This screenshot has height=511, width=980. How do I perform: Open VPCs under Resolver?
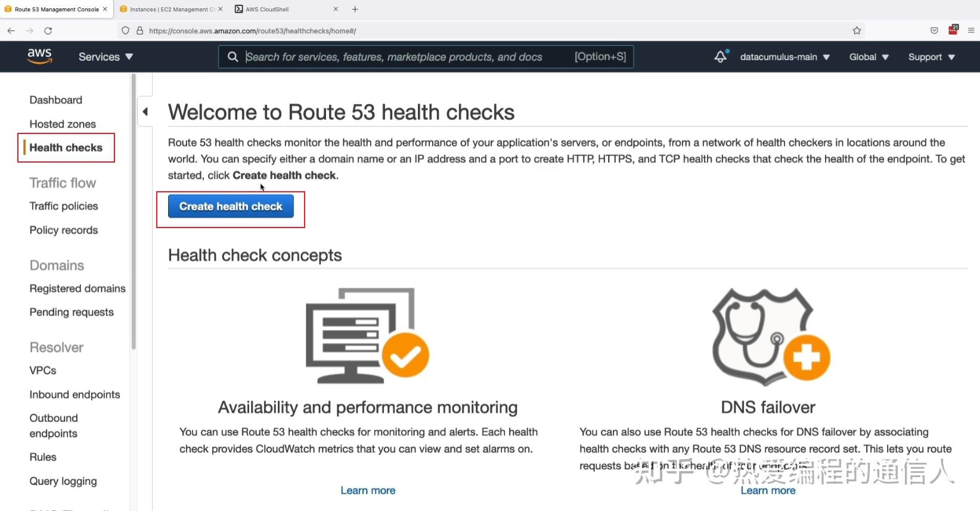pos(43,370)
